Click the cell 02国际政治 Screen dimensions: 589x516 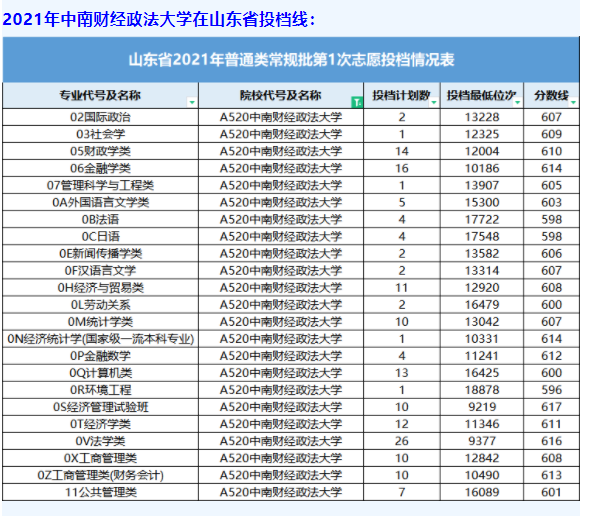100,117
